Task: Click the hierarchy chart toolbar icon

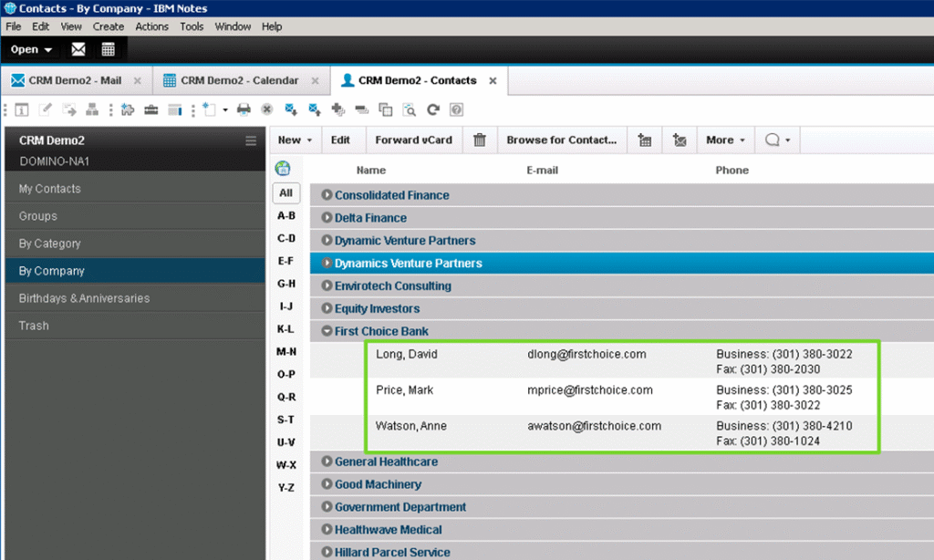Action: [x=92, y=109]
